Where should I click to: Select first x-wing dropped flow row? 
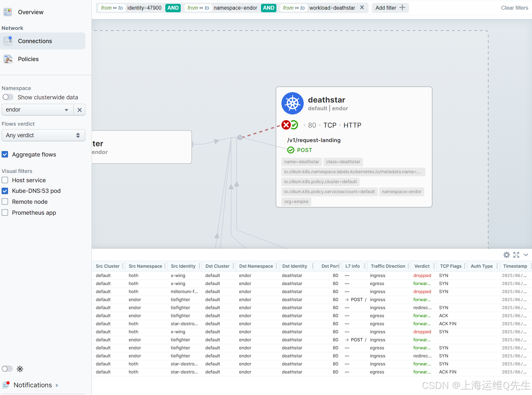(312, 275)
